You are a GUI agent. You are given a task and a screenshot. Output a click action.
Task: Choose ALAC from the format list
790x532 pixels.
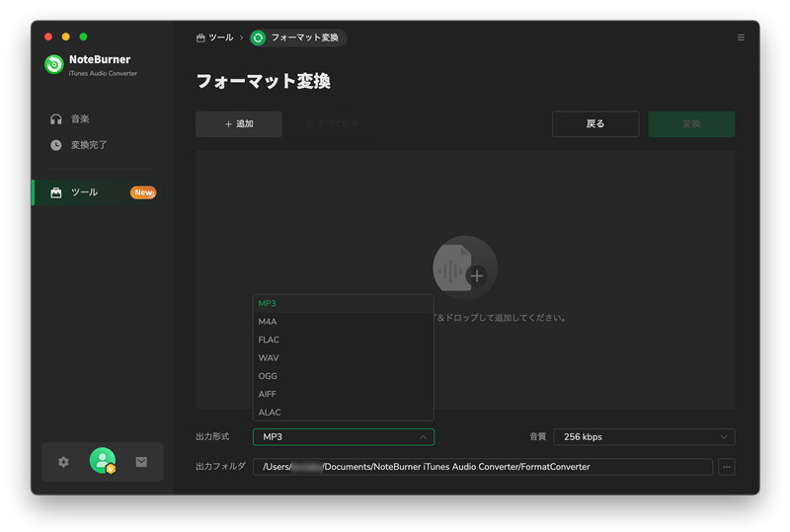tap(343, 413)
